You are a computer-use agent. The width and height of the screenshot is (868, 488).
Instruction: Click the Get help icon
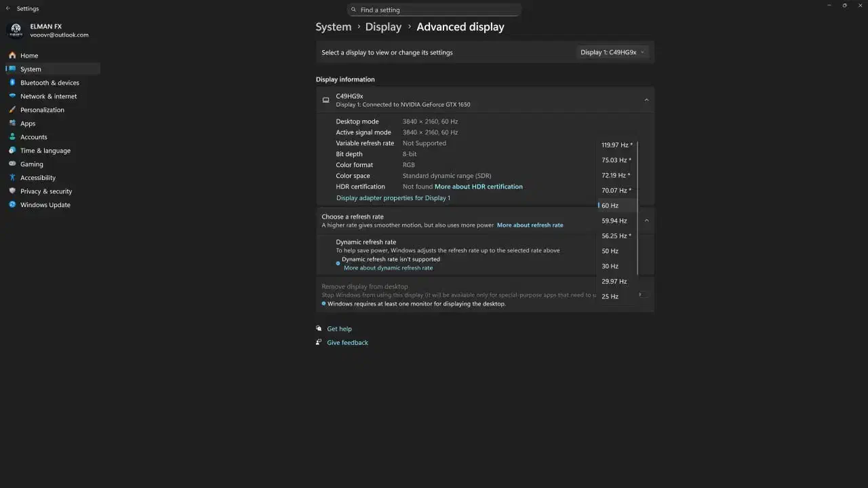(319, 329)
